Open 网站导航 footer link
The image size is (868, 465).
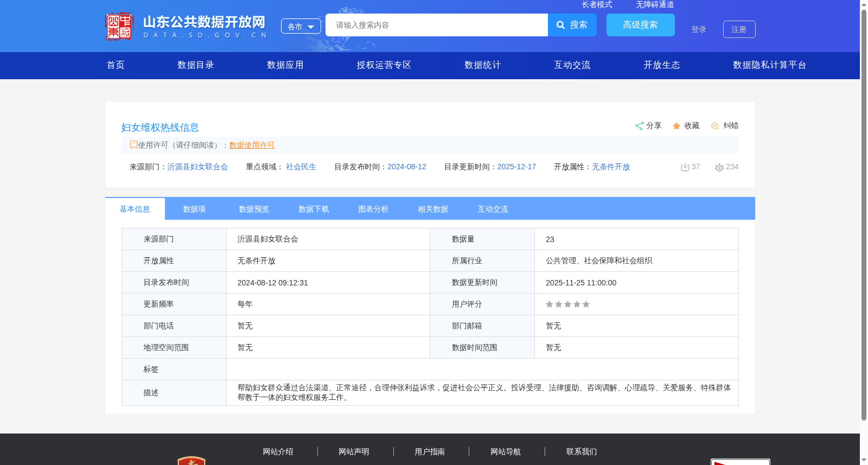[x=506, y=451]
